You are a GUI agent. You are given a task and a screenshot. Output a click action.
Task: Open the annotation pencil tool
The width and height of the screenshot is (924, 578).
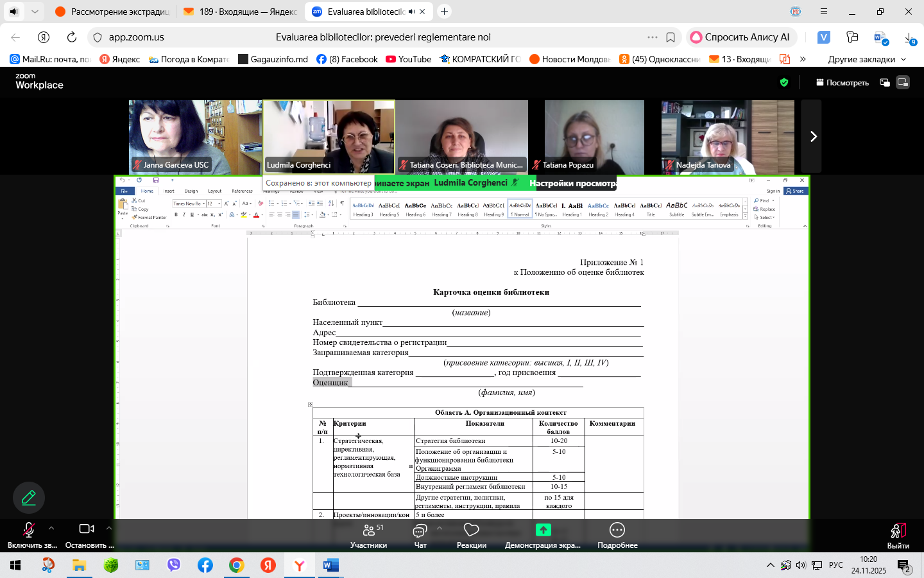[29, 498]
